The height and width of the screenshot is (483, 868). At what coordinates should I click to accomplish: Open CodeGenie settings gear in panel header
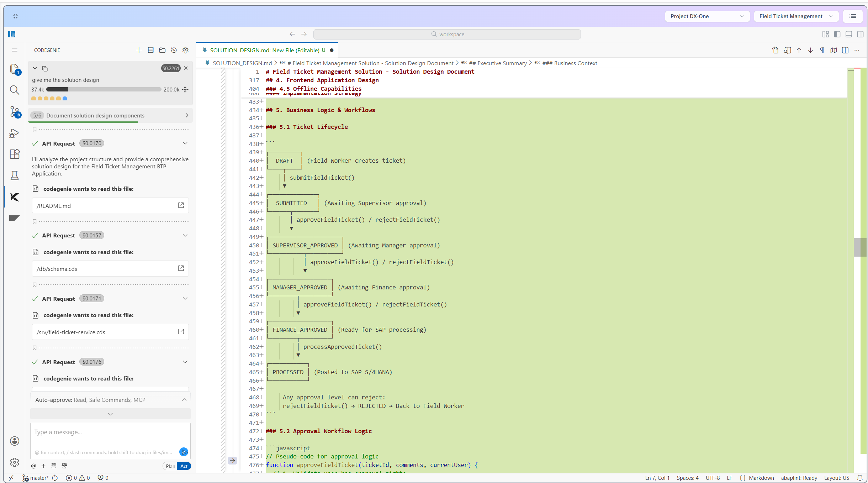coord(185,50)
